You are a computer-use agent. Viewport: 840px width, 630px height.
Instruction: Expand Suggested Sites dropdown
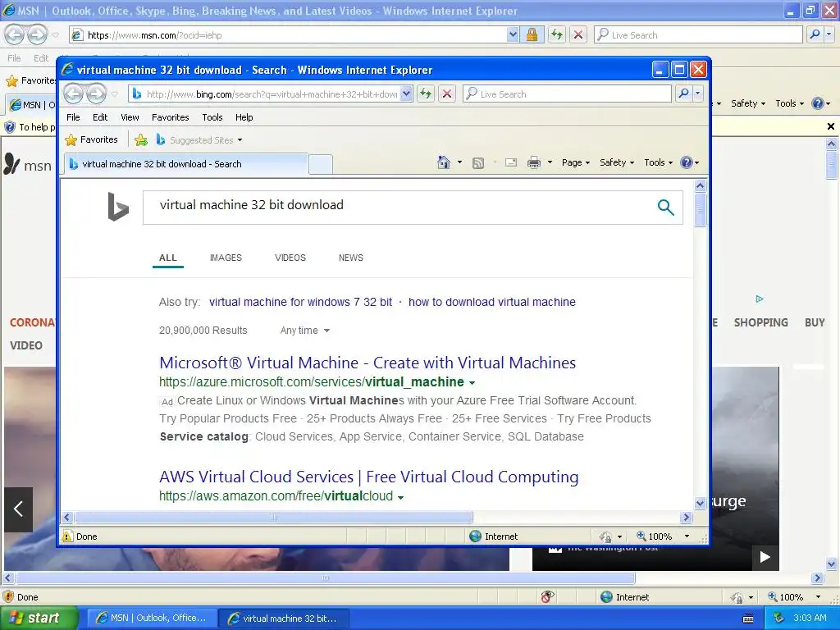pos(240,140)
